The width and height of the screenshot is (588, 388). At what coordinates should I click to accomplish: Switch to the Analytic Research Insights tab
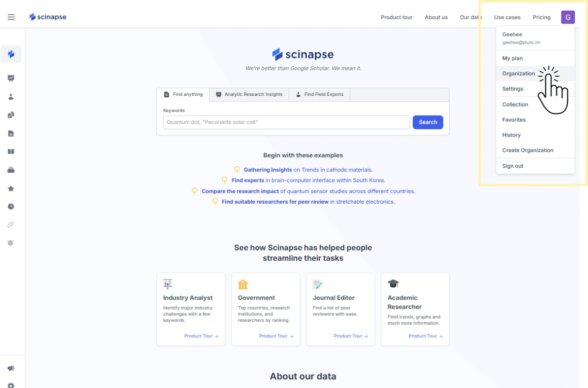pos(249,94)
